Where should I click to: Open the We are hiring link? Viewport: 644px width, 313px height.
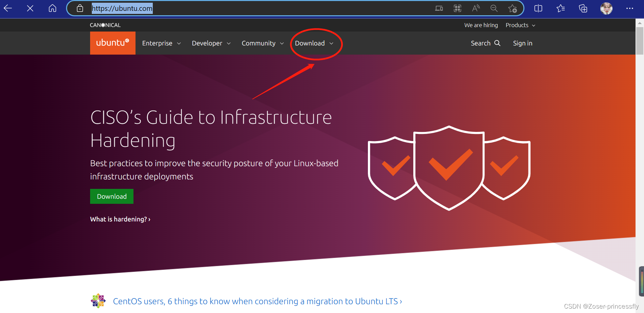click(x=481, y=25)
